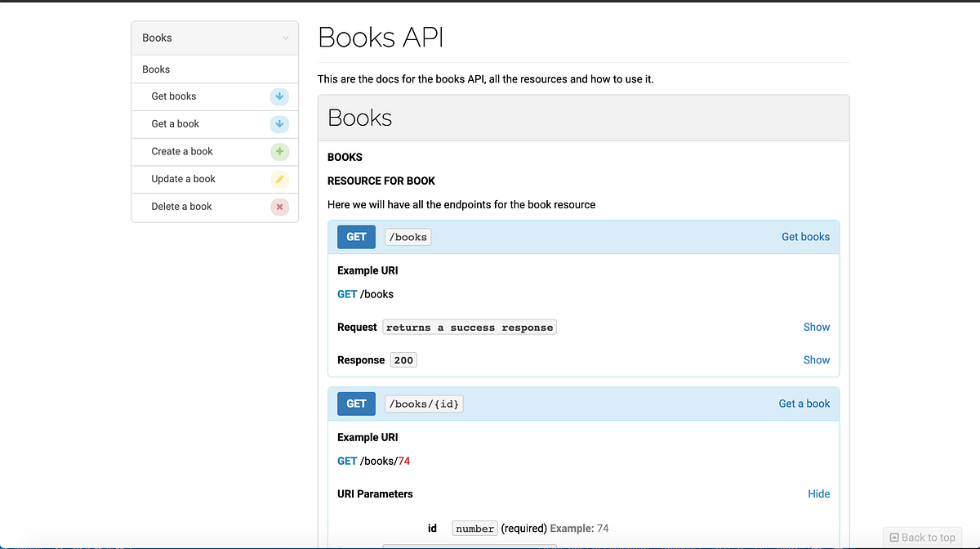
Task: Click the /books code snippet badge
Action: tap(408, 237)
